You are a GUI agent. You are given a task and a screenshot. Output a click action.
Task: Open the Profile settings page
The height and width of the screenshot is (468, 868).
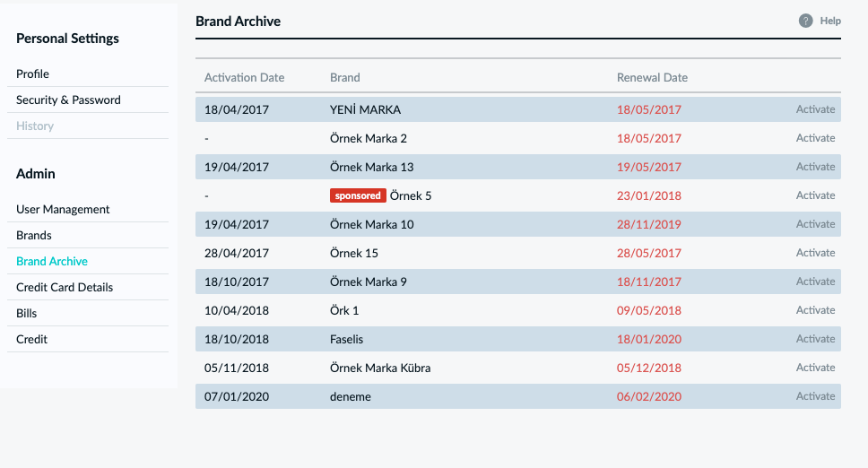pos(32,74)
